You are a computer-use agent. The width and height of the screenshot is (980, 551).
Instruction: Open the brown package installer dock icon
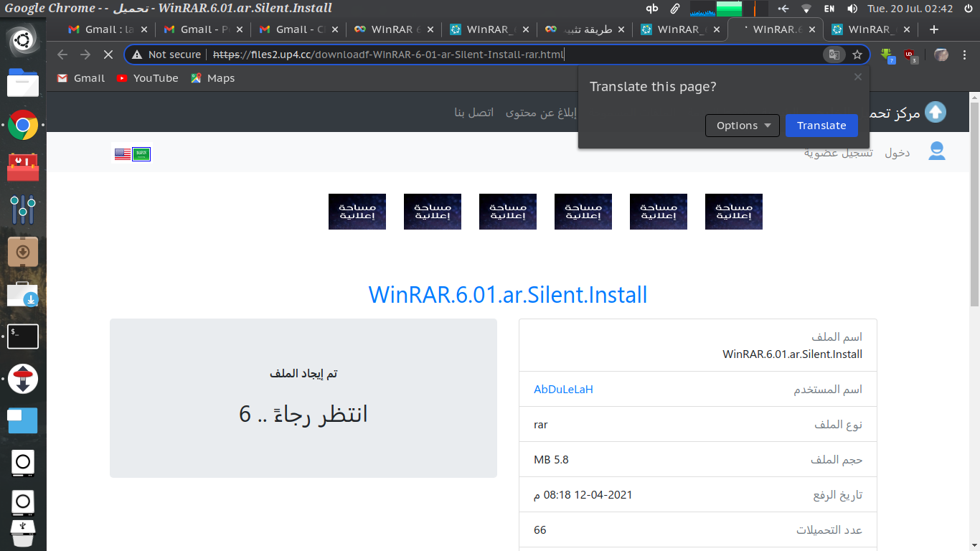(23, 252)
